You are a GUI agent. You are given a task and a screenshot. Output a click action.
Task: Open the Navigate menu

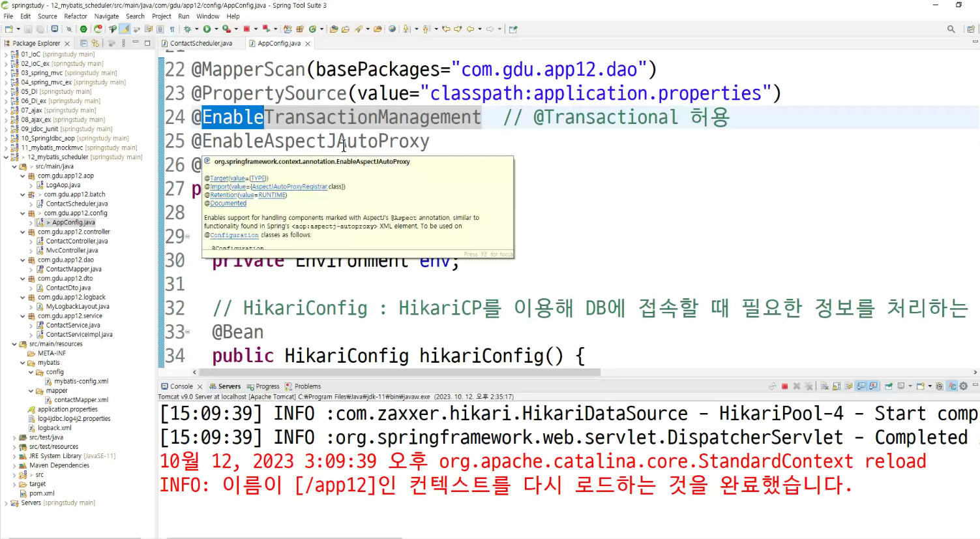106,16
